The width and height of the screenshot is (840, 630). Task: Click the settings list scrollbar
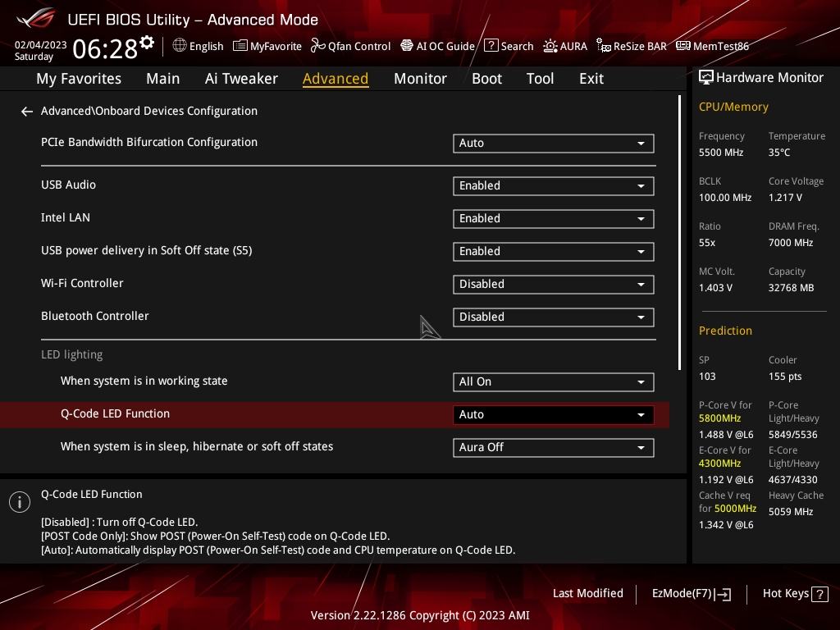click(x=680, y=232)
